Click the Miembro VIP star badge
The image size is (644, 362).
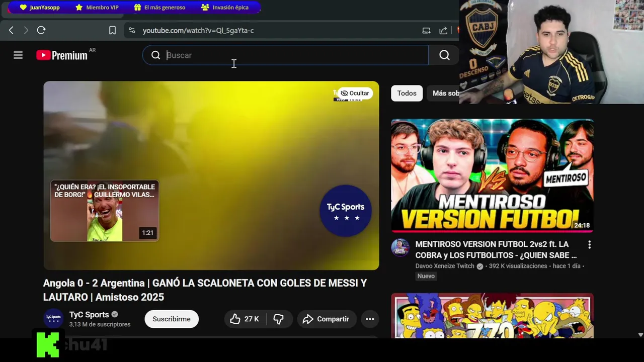tap(97, 8)
